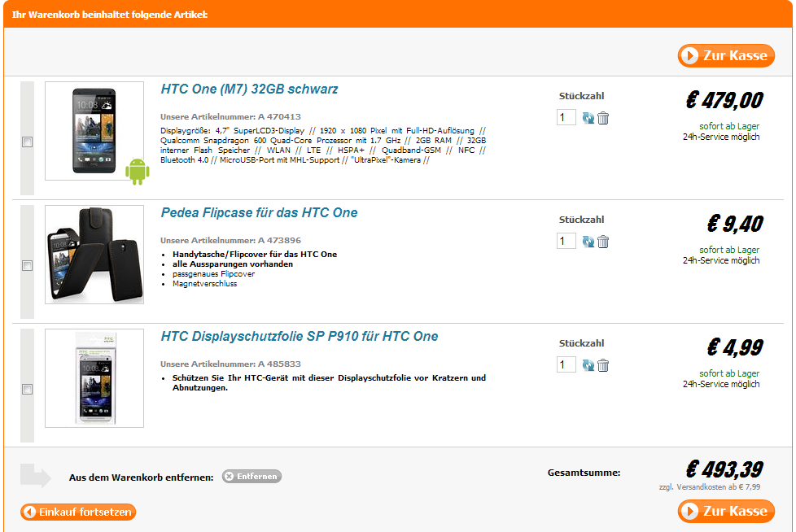Image resolution: width=796 pixels, height=532 pixels.
Task: Click Gesamtsumme label
Action: coord(584,473)
